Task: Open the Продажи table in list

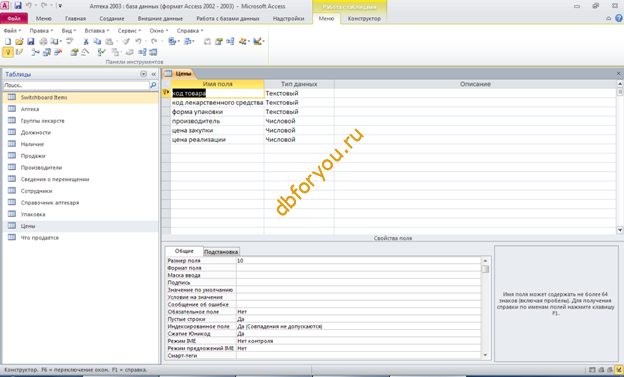Action: (x=33, y=156)
